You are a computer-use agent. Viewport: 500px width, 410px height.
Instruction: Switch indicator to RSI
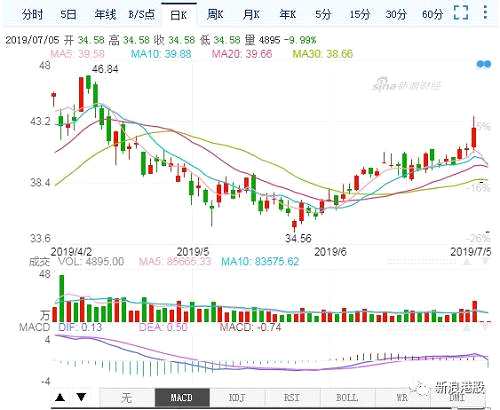[x=292, y=398]
